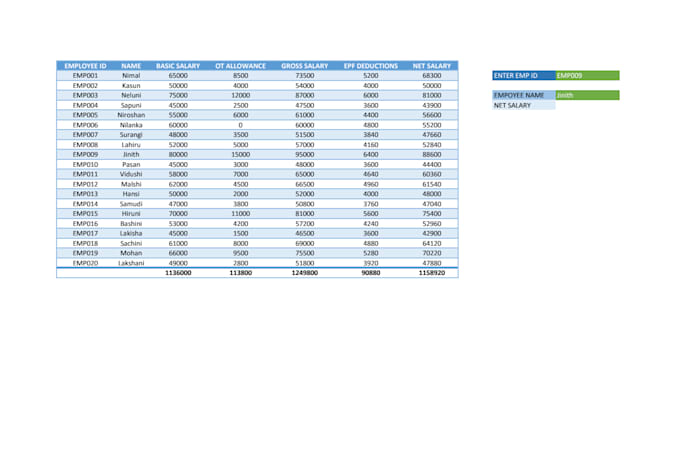The image size is (680, 459).
Task: Select the ENTER EMP ID label cell
Action: click(x=524, y=75)
